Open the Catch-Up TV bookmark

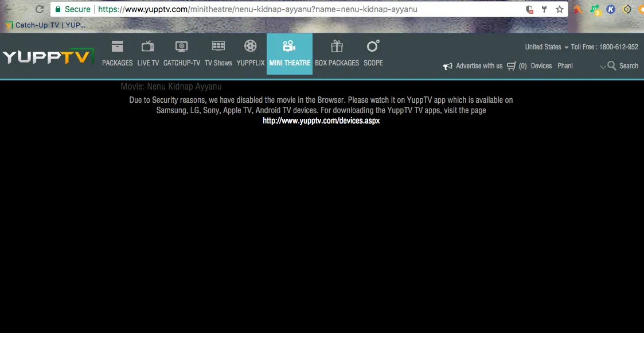(45, 25)
